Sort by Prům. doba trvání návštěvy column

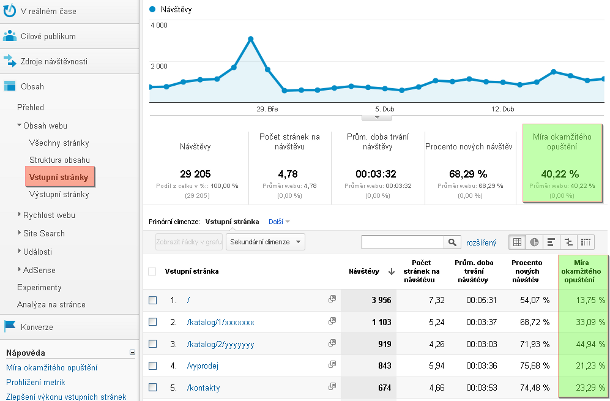pos(473,271)
